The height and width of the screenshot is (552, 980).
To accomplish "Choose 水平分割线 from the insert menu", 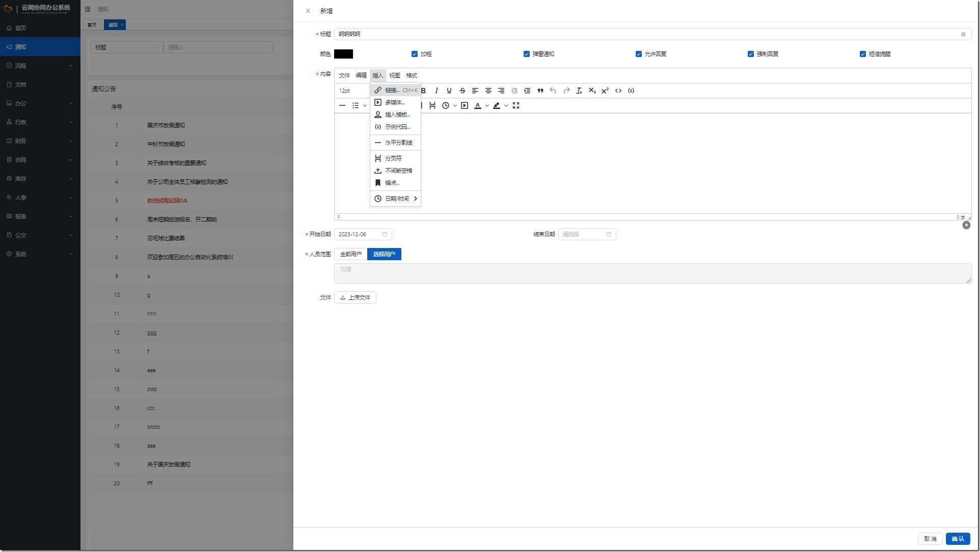I will 396,143.
